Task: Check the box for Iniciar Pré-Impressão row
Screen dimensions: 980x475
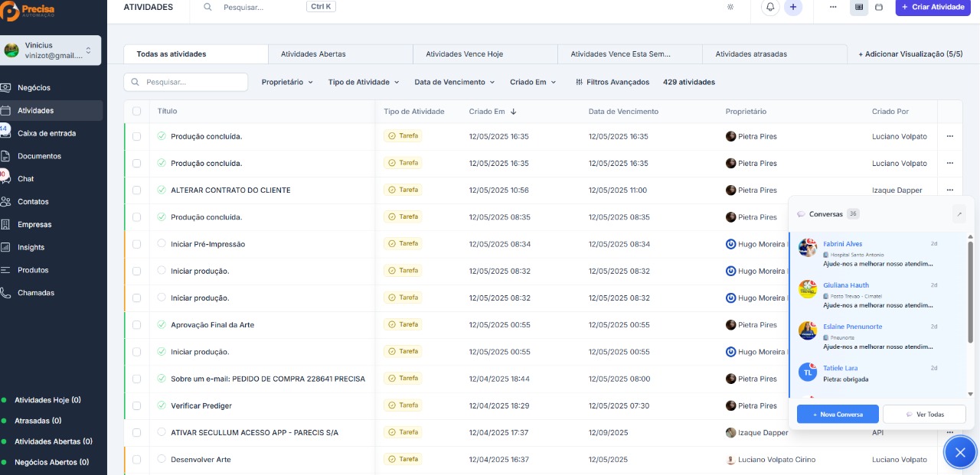Action: click(136, 244)
